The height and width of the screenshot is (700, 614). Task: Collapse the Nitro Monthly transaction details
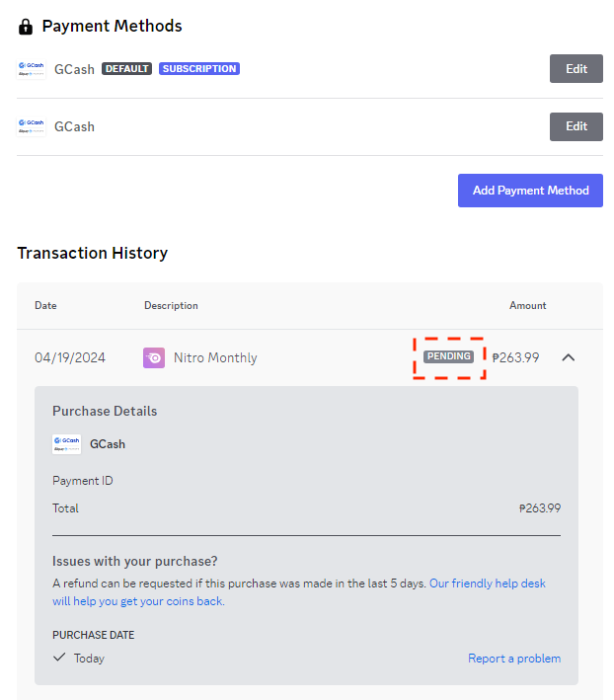[568, 357]
